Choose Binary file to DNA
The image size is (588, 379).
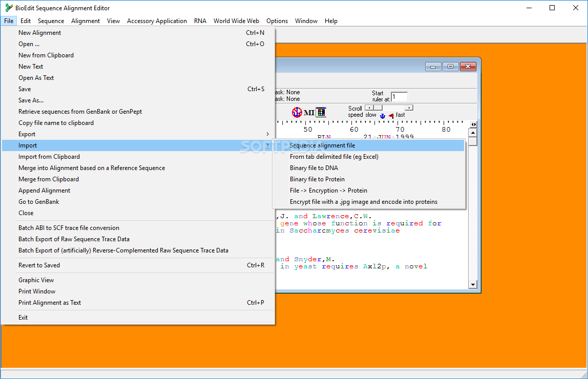pyautogui.click(x=369, y=168)
